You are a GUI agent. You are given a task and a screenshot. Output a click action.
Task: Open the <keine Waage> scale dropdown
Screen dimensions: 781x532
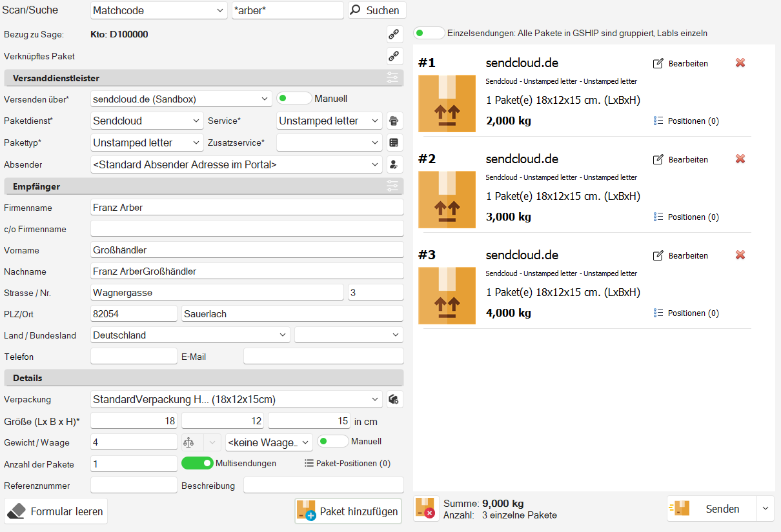tap(269, 442)
